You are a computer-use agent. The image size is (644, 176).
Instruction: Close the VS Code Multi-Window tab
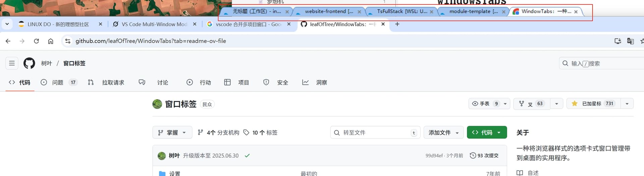(195, 24)
